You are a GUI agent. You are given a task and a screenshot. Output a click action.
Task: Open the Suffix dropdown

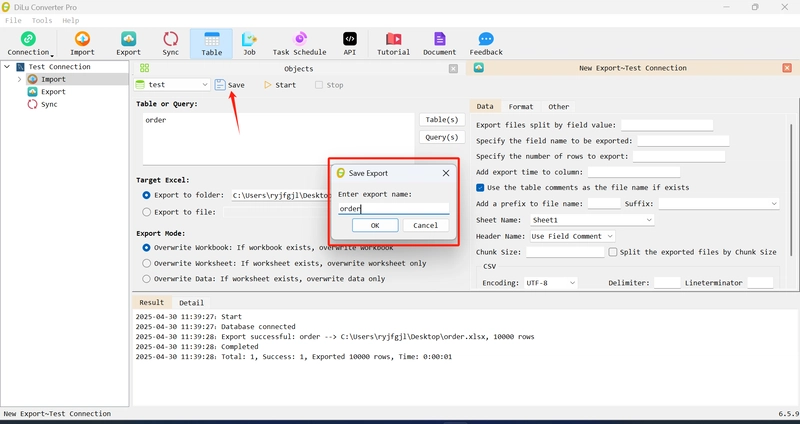718,204
